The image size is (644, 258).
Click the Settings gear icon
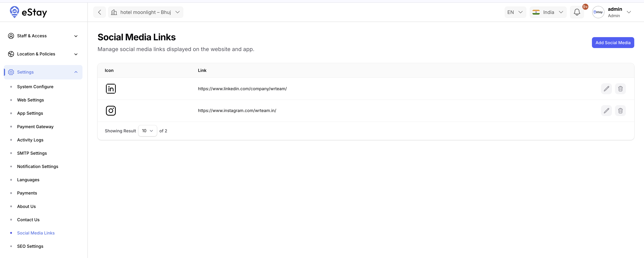tap(11, 72)
